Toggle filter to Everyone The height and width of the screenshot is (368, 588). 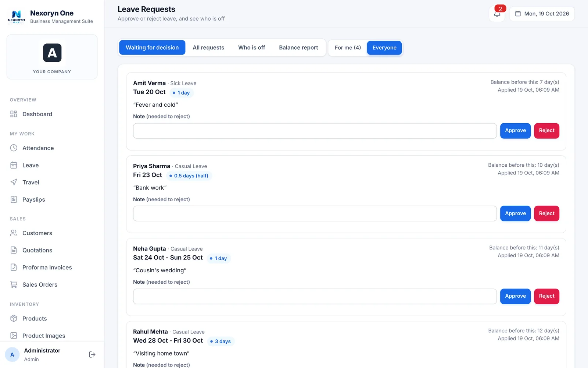(x=384, y=47)
